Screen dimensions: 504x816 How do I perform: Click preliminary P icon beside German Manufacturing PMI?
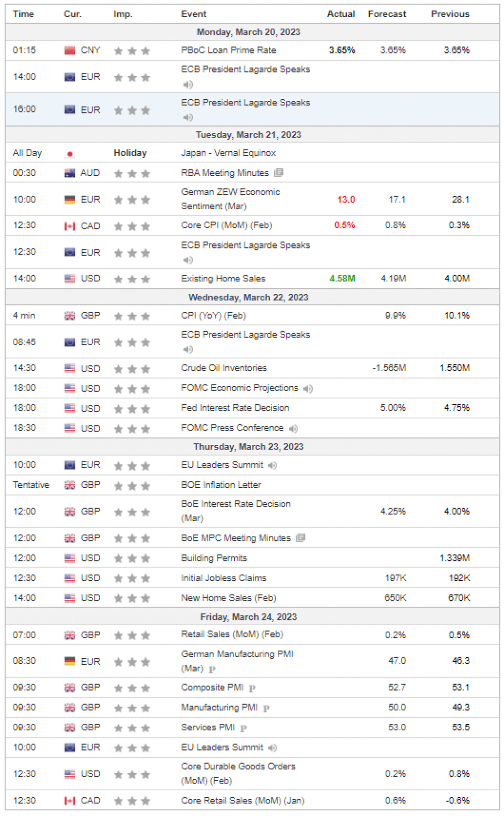point(212,669)
